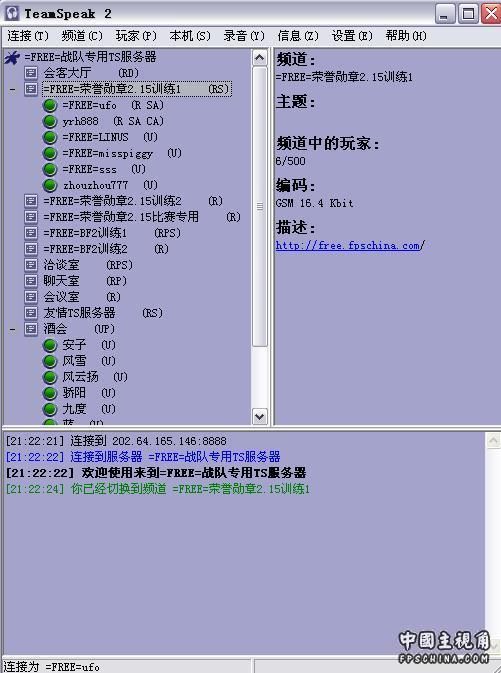Click the green status light beside 风云扬
Viewport: 501px width, 673px height.
coord(50,377)
